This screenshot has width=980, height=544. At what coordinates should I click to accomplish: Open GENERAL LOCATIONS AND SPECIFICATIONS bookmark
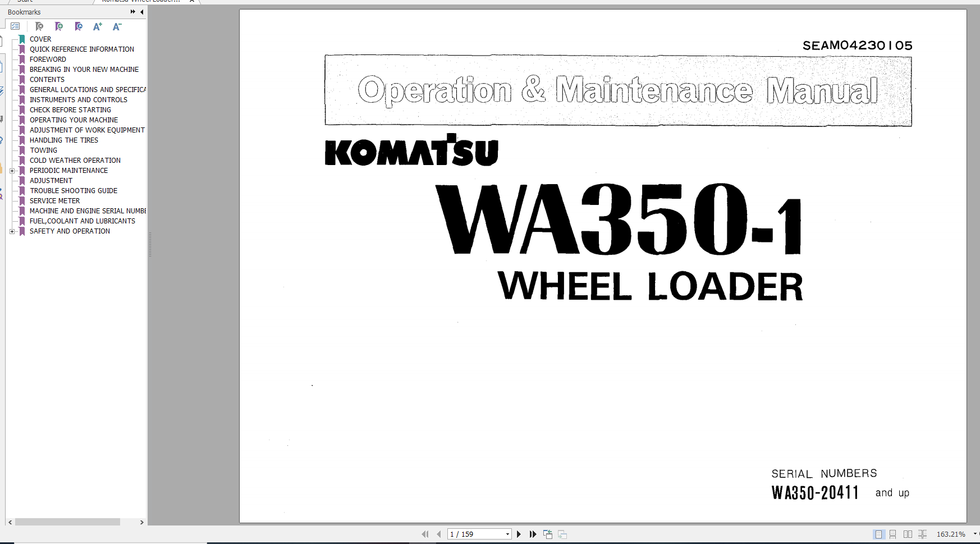point(88,90)
